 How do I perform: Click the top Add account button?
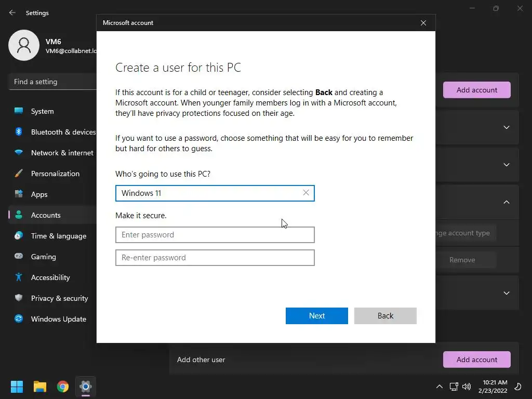[x=477, y=90]
